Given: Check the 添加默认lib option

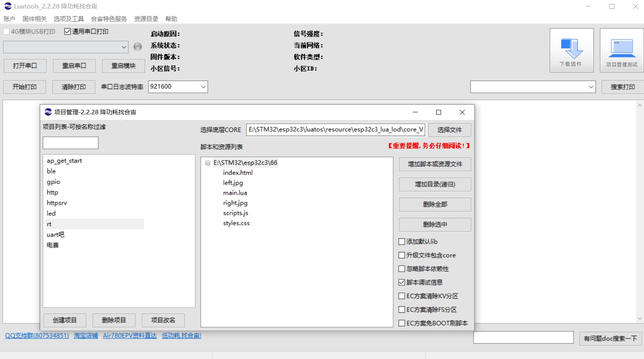Looking at the screenshot, I should [x=402, y=241].
